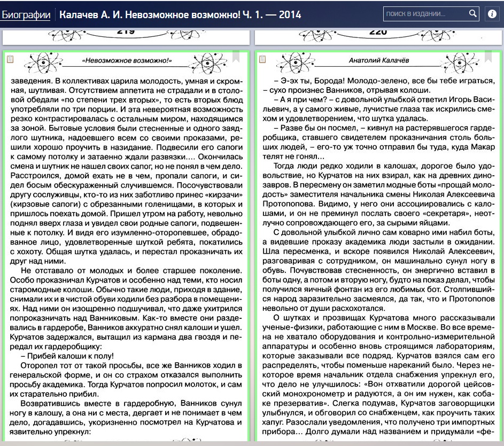504x446 pixels.
Task: Click the line 'С довольной улыбкой лично сам коварно…'
Action: click(x=384, y=232)
